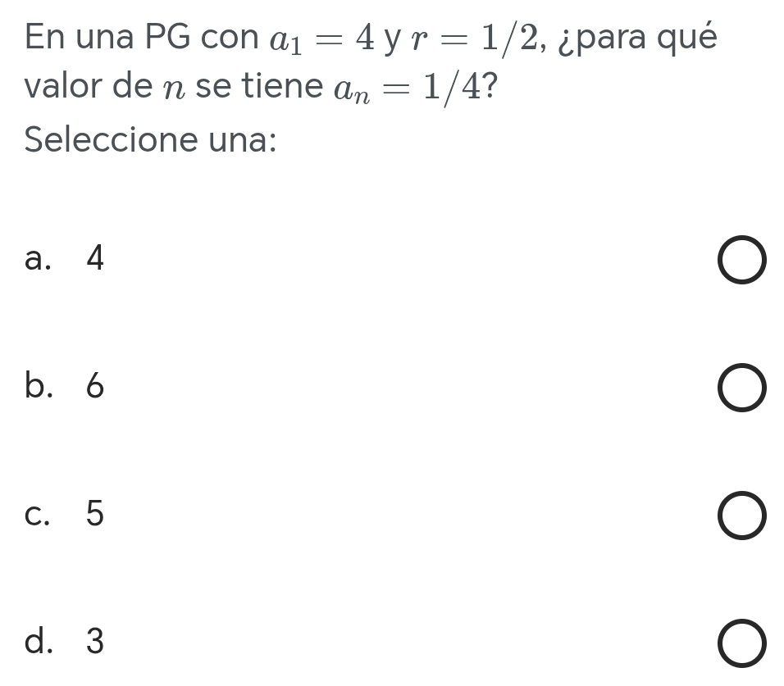Click the number 3 in option d

tap(95, 641)
